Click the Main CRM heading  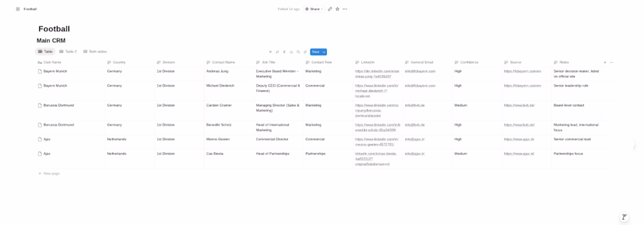point(51,40)
